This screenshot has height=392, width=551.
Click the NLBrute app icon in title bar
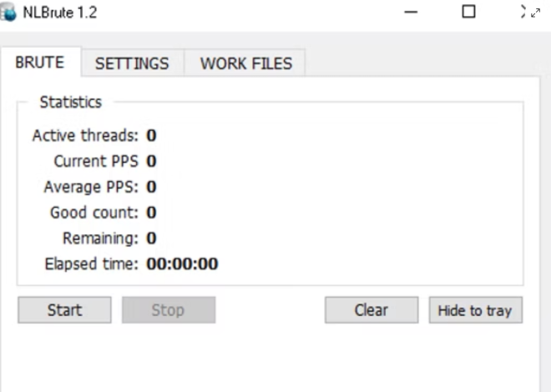(8, 13)
